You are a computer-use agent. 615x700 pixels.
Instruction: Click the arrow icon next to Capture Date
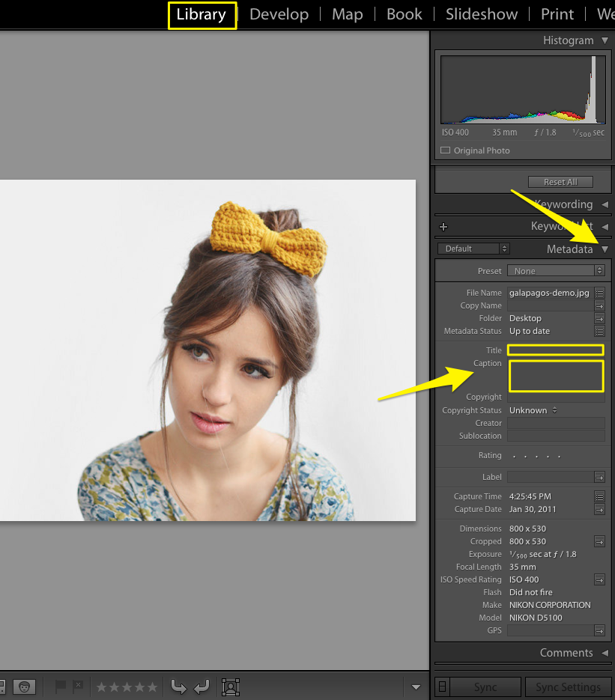(x=599, y=509)
